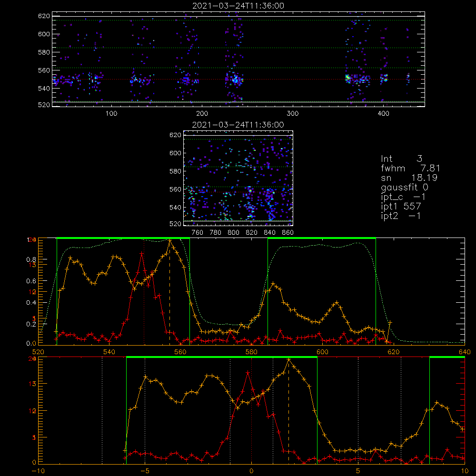Click the red curve peak in profile plot
Image resolution: width=476 pixels, height=476 pixels.
142,253
